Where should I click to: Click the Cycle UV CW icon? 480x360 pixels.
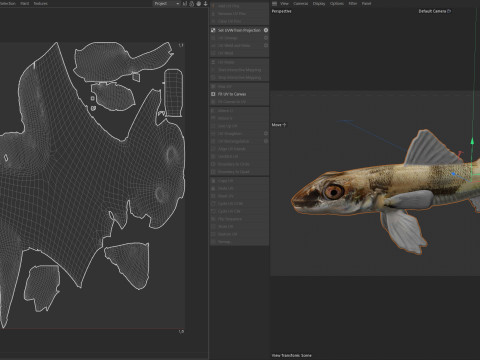pyautogui.click(x=213, y=211)
